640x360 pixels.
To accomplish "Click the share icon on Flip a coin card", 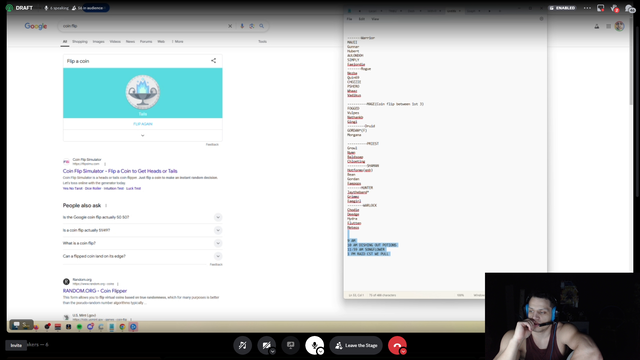I will coord(213,61).
